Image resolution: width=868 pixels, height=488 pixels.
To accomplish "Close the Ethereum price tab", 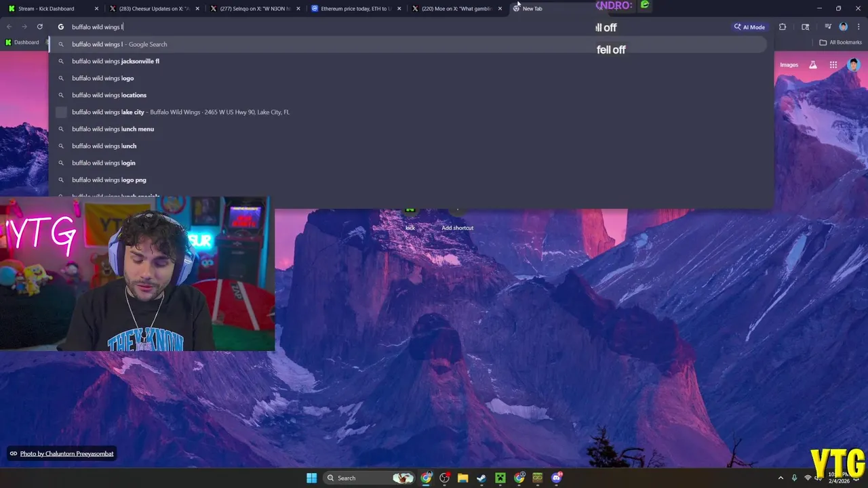I will (x=399, y=9).
